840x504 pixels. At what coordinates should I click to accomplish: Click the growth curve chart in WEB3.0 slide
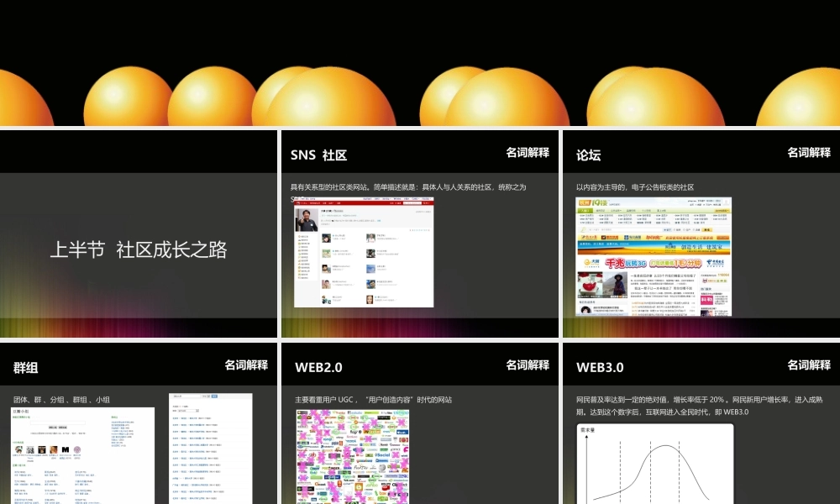pos(654,463)
